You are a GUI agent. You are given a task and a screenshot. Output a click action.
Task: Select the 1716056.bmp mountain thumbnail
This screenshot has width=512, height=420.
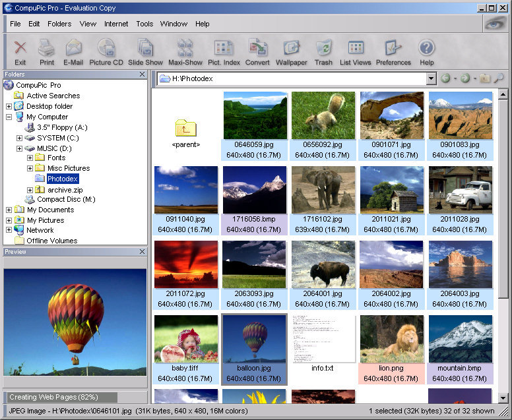tap(255, 190)
